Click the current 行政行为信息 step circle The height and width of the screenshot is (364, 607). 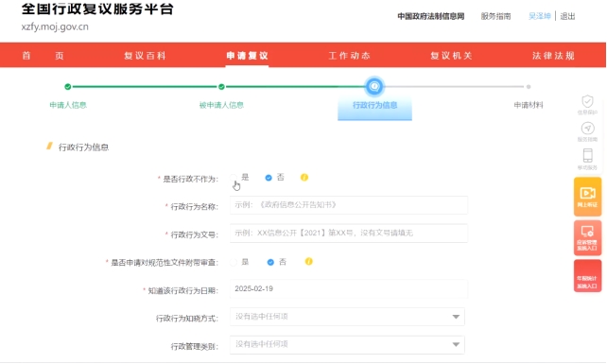374,86
